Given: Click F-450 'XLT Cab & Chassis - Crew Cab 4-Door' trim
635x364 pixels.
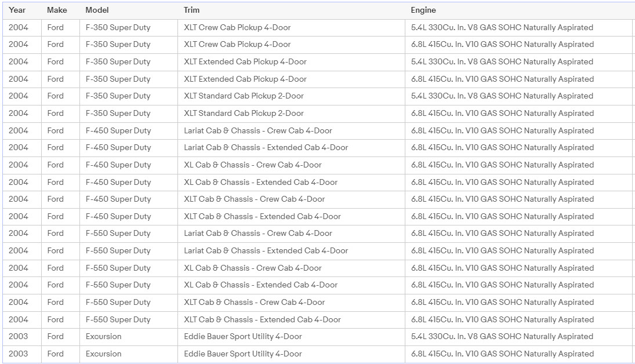Looking at the screenshot, I should (255, 199).
